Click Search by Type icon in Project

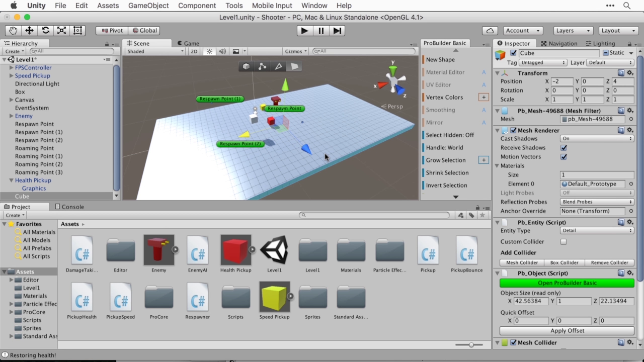[460, 215]
